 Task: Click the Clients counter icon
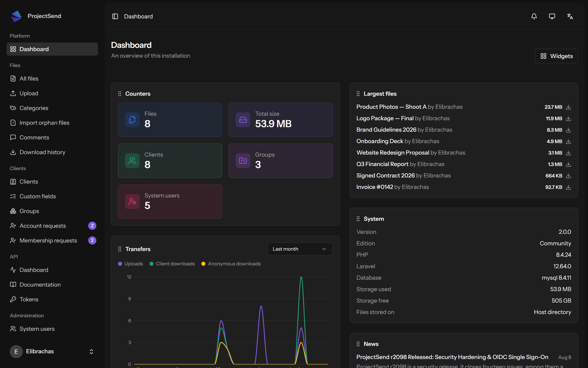tap(132, 160)
